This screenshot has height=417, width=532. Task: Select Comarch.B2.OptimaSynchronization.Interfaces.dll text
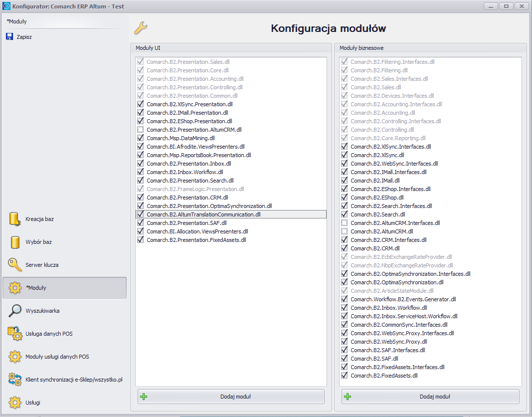[x=410, y=273]
